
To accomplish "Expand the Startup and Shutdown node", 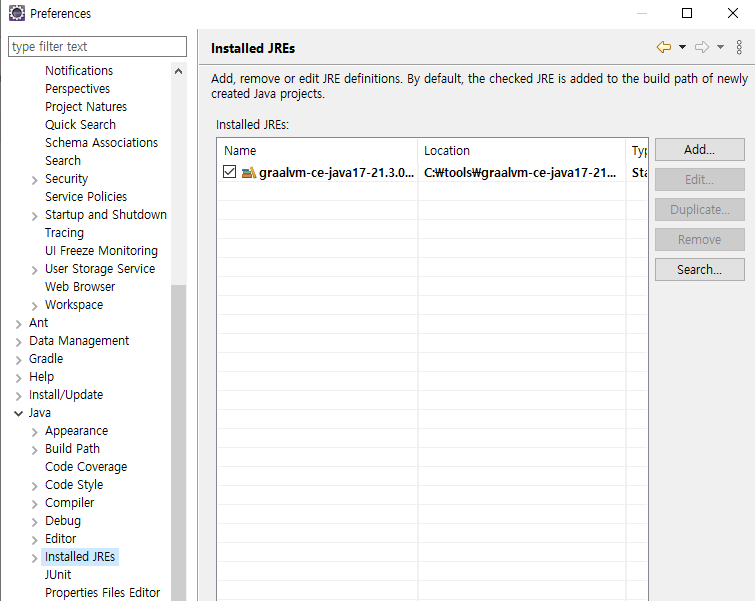I will [35, 216].
